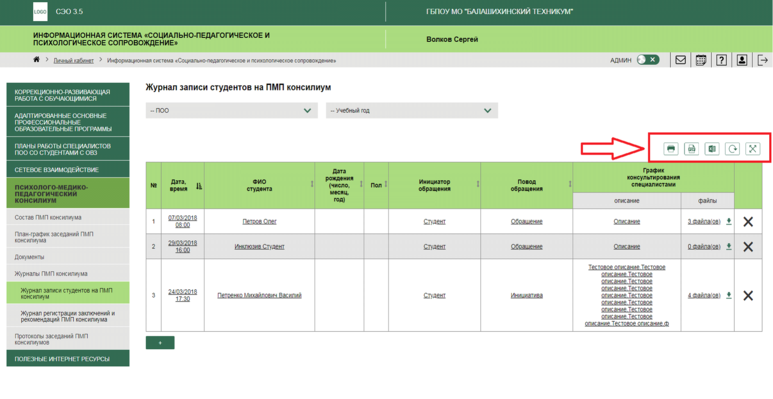Open the calendar icon in top bar

click(x=701, y=60)
